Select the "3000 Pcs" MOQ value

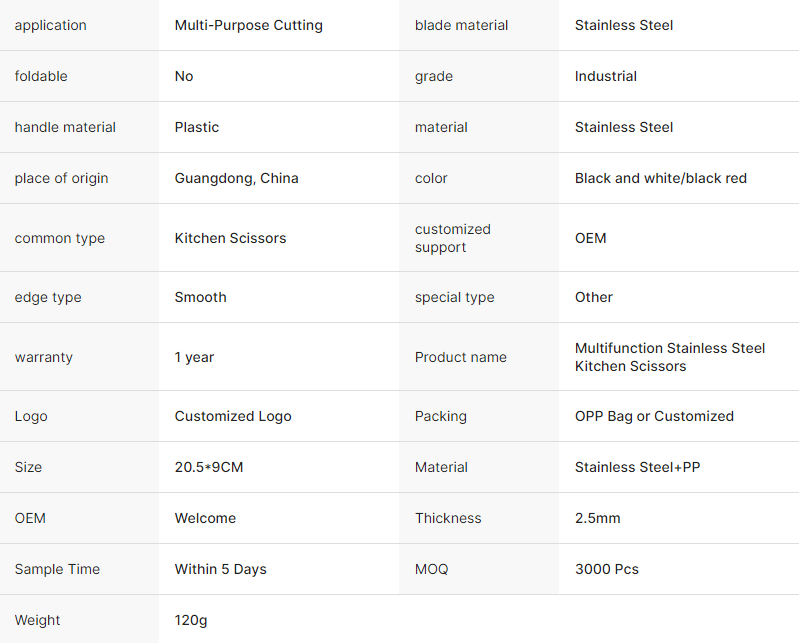606,569
